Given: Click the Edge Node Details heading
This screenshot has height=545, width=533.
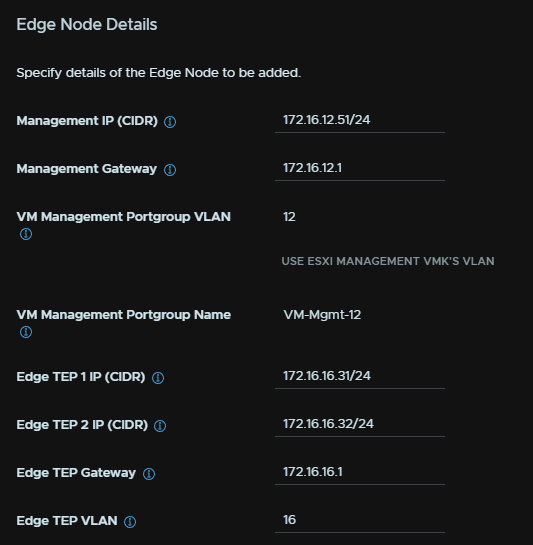Looking at the screenshot, I should tap(87, 25).
